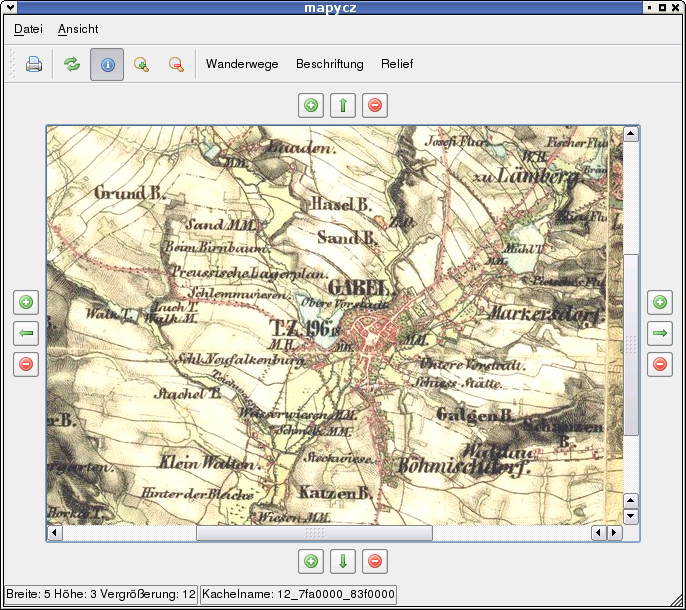Screen dimensions: 686x610
Task: Toggle the blue info button in the toolbar
Action: click(107, 65)
